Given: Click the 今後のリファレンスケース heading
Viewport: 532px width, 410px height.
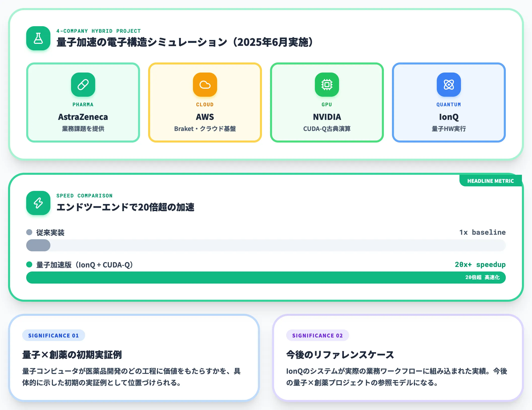Looking at the screenshot, I should [340, 355].
